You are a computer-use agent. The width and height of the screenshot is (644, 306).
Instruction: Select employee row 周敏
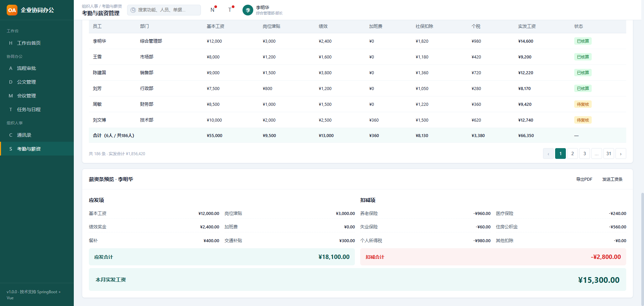click(x=357, y=104)
